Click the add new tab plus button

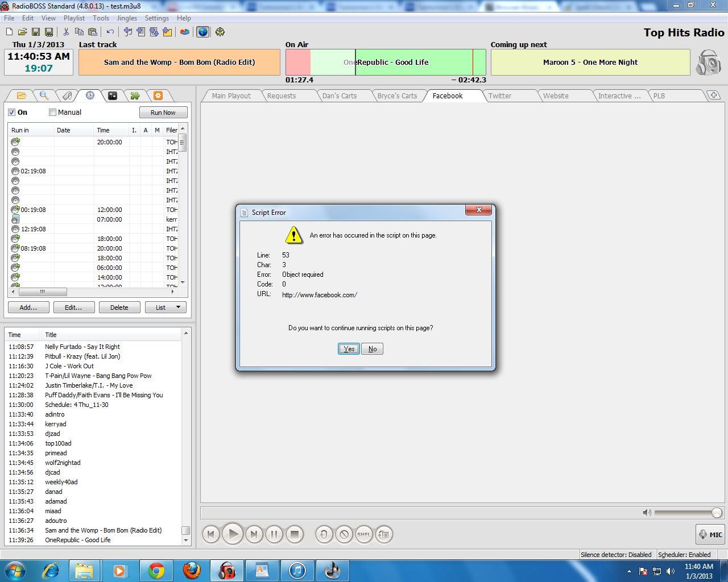point(714,95)
